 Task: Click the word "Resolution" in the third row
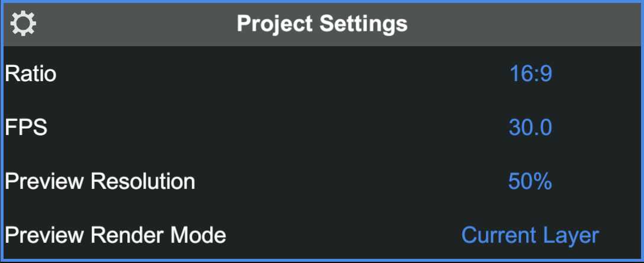point(143,181)
